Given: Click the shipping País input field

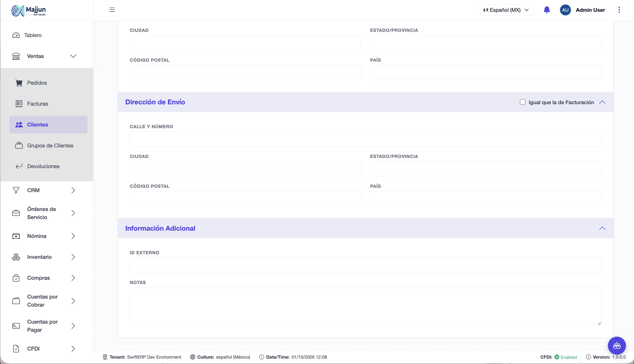Looking at the screenshot, I should [x=486, y=199].
